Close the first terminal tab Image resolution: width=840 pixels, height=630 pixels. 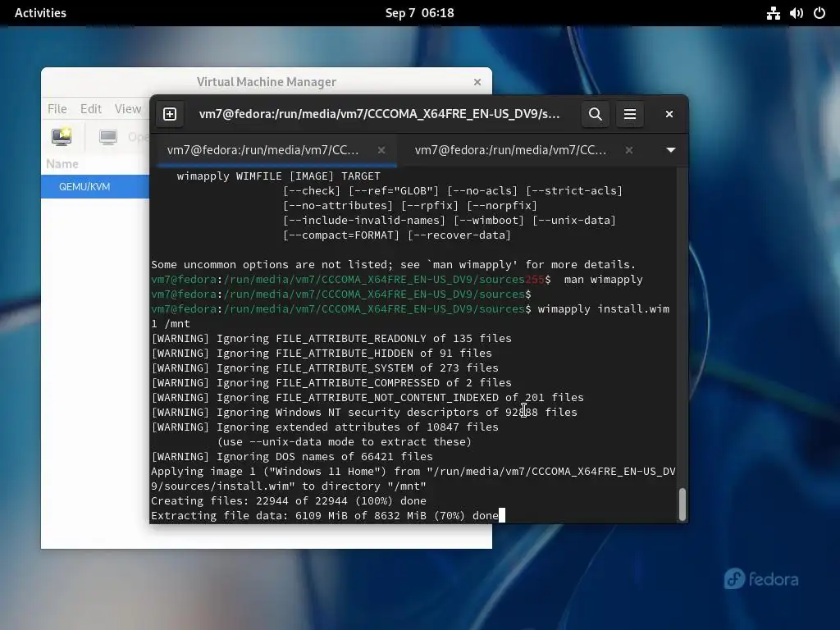click(381, 150)
